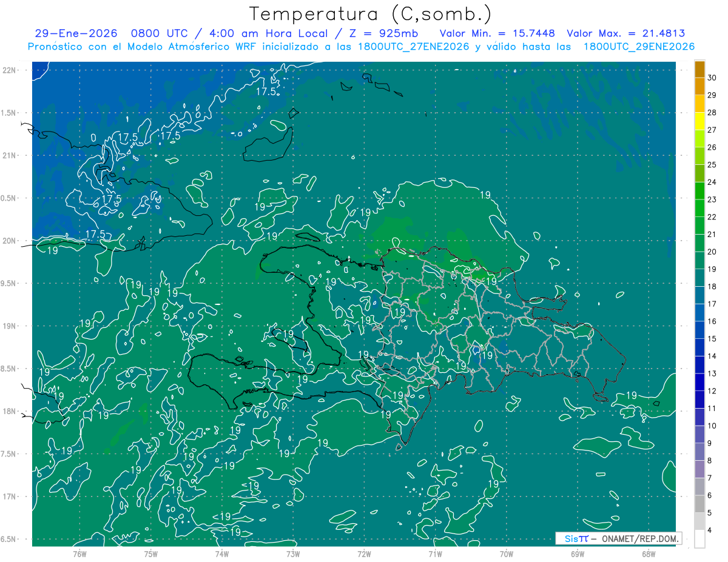Click the "4" label on color scale
This screenshot has width=728, height=562.
coord(710,530)
